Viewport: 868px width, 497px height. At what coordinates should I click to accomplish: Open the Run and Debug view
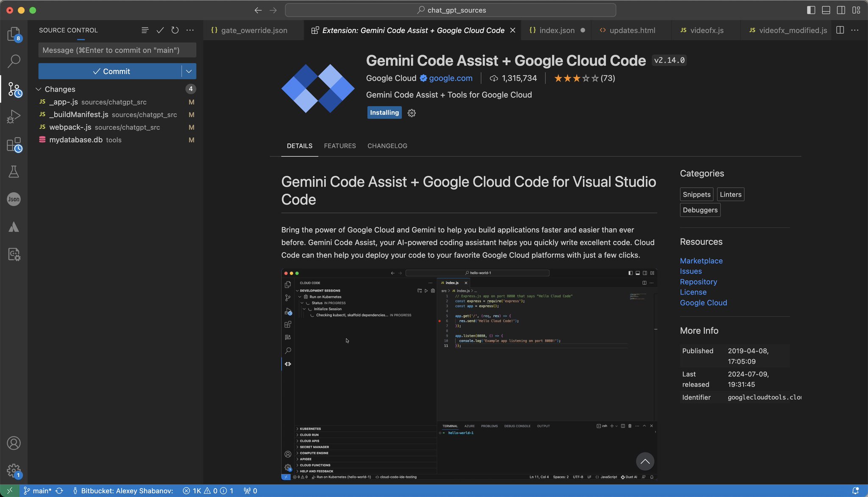pyautogui.click(x=14, y=117)
